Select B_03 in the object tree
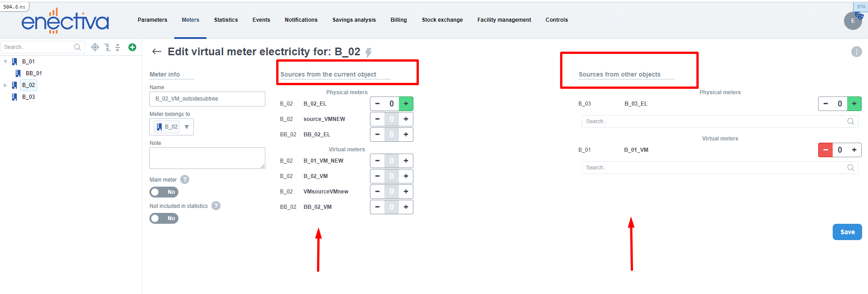The height and width of the screenshot is (294, 868). tap(28, 97)
